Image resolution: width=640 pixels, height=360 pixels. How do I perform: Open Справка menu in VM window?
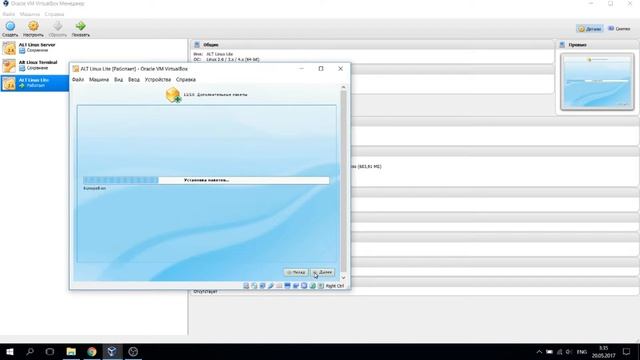[x=186, y=80]
